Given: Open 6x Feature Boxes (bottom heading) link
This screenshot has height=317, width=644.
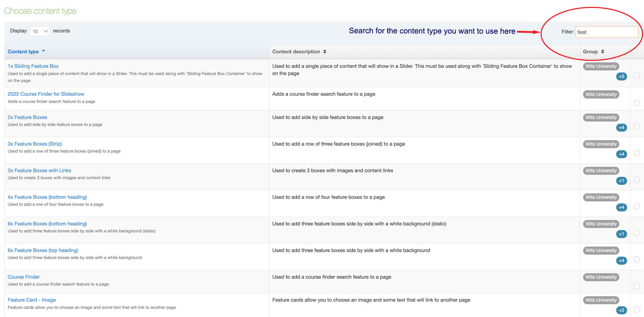Looking at the screenshot, I should [47, 223].
